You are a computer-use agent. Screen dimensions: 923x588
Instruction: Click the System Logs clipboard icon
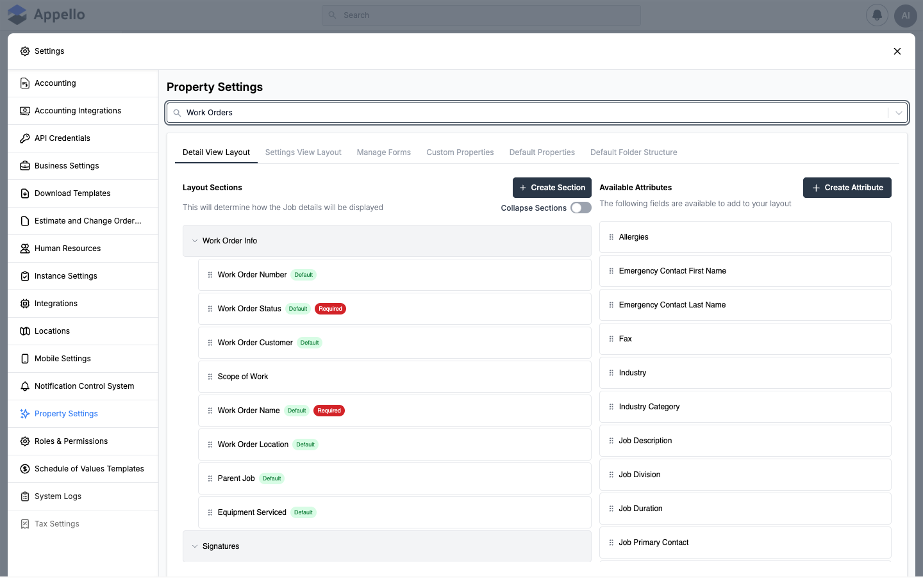click(25, 496)
